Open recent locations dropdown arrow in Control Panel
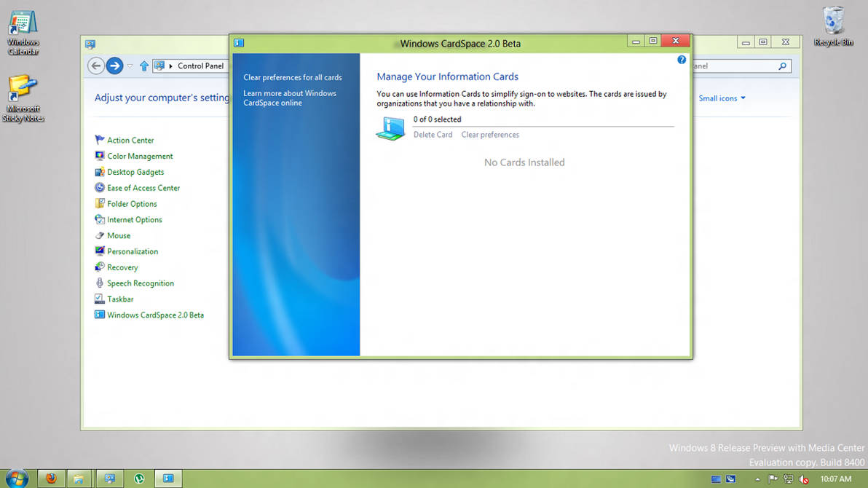 [130, 66]
